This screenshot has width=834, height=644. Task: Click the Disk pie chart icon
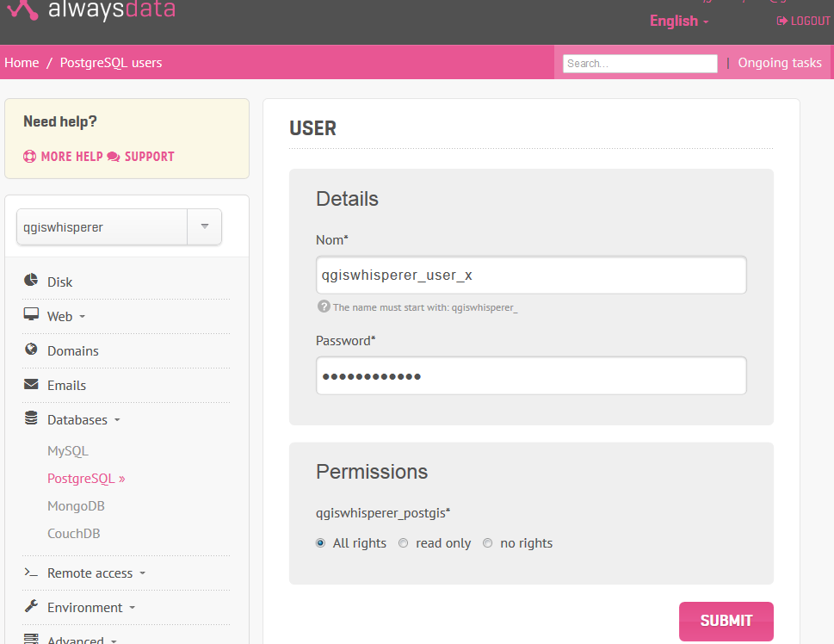[31, 280]
